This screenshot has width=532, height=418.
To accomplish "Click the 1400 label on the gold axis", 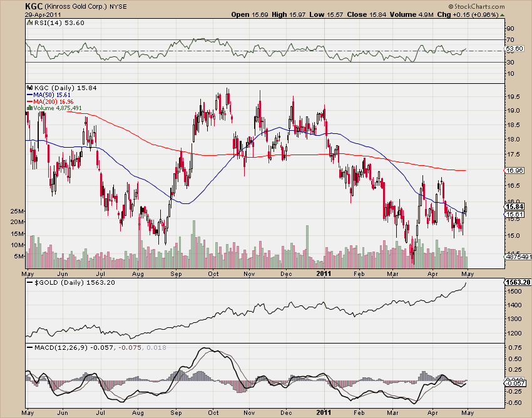I will [514, 305].
